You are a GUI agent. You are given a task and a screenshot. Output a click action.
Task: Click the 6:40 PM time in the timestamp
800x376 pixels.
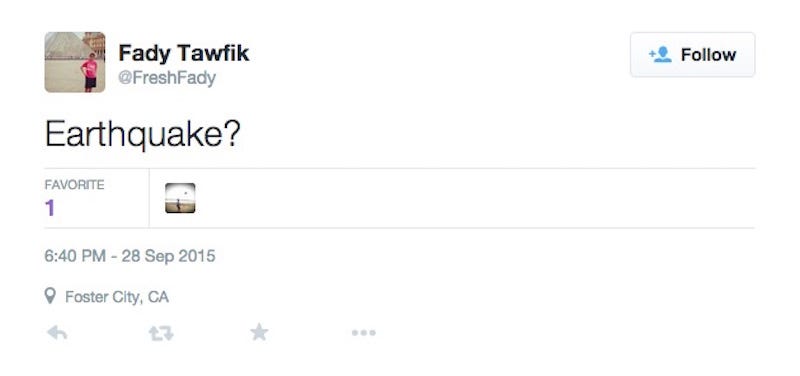tap(75, 256)
